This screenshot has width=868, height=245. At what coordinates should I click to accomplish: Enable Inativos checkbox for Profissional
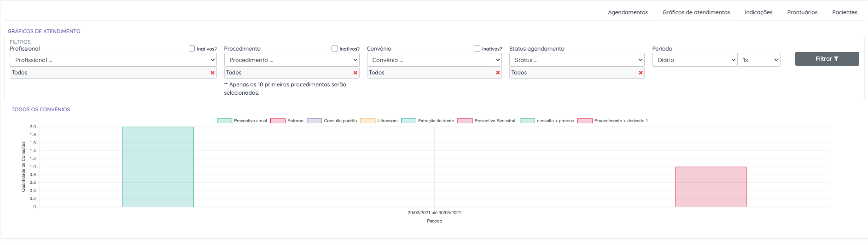tap(192, 49)
